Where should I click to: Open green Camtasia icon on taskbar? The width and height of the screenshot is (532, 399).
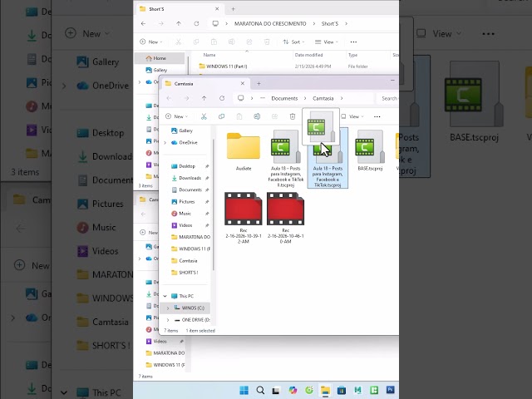click(374, 391)
